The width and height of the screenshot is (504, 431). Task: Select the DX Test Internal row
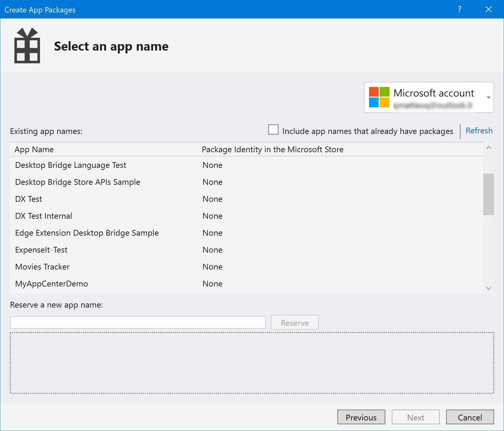pyautogui.click(x=247, y=216)
